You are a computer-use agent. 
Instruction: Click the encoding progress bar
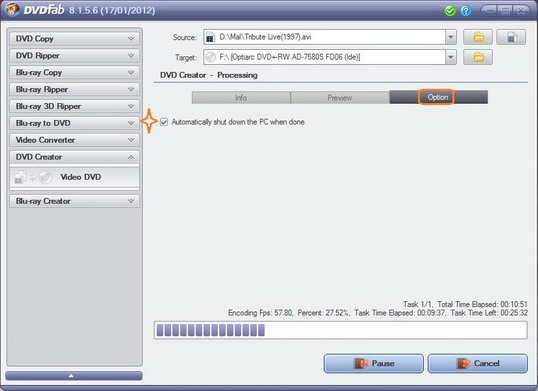[340, 330]
